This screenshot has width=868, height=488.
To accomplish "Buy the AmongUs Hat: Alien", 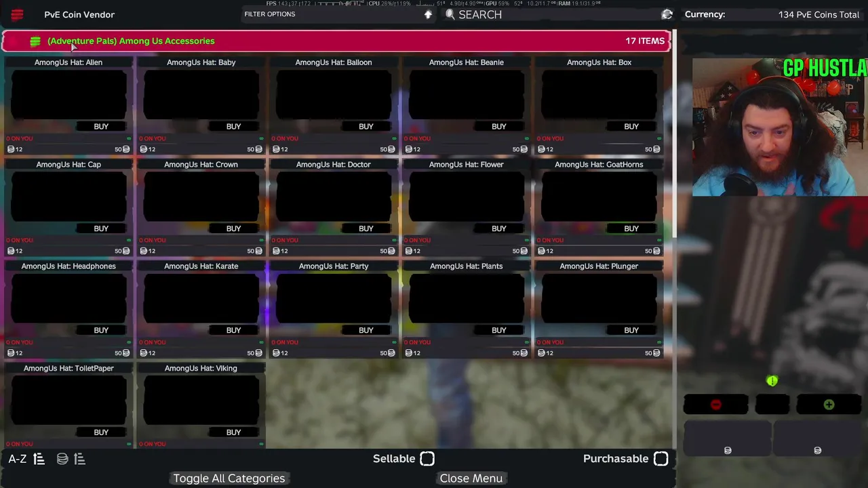I will pos(101,127).
